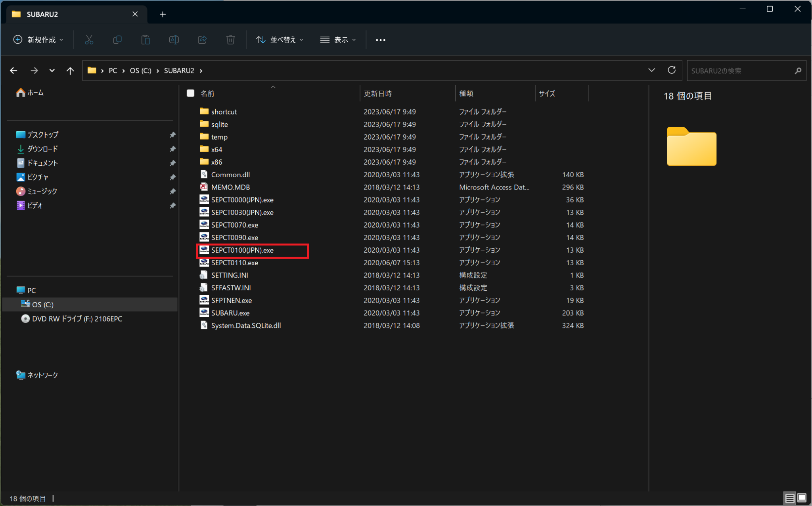Sort by the 更新日時 column header
This screenshot has height=506, width=812.
coord(378,94)
